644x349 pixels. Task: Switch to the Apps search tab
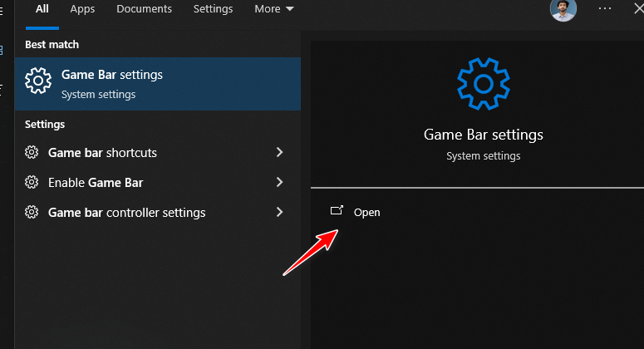coord(82,9)
